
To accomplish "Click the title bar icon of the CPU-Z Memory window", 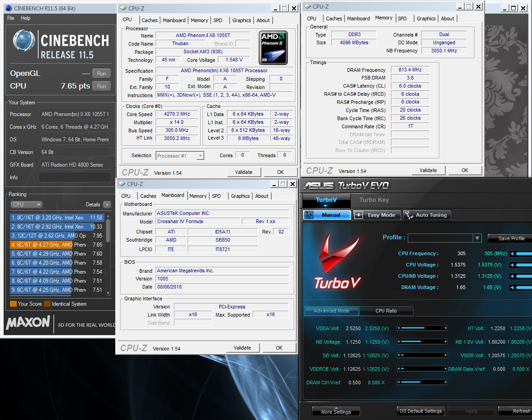I will [x=307, y=6].
